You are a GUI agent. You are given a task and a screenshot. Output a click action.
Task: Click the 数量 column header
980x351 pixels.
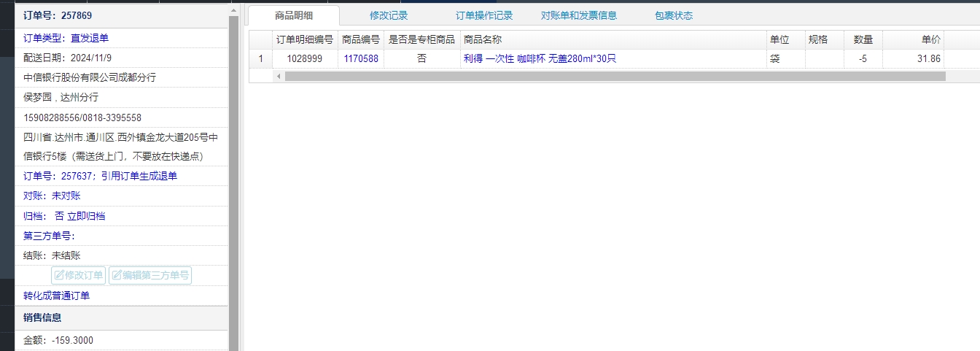pos(863,39)
